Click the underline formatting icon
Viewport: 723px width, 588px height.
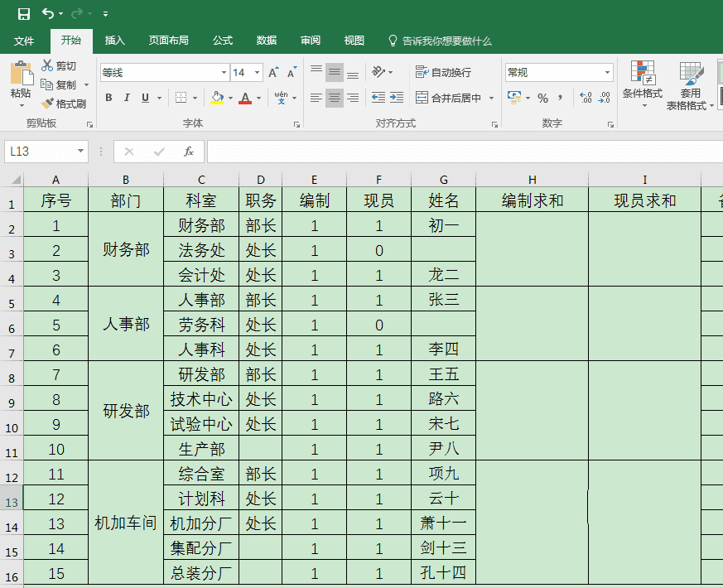(x=145, y=97)
